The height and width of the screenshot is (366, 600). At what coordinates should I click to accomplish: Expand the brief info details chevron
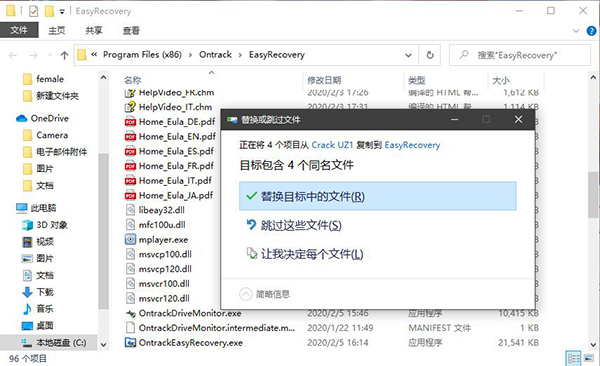pos(246,294)
